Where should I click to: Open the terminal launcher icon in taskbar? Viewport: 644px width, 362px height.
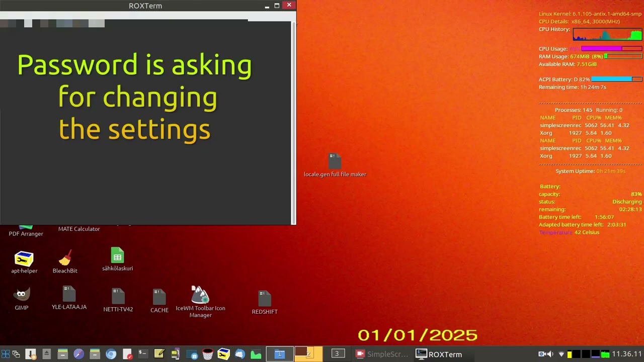tap(143, 353)
